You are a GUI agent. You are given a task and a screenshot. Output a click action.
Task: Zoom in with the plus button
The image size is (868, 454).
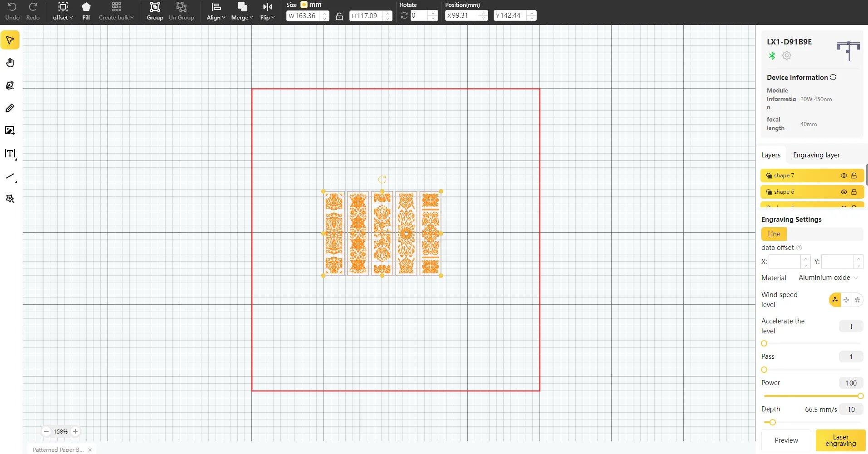coord(75,431)
